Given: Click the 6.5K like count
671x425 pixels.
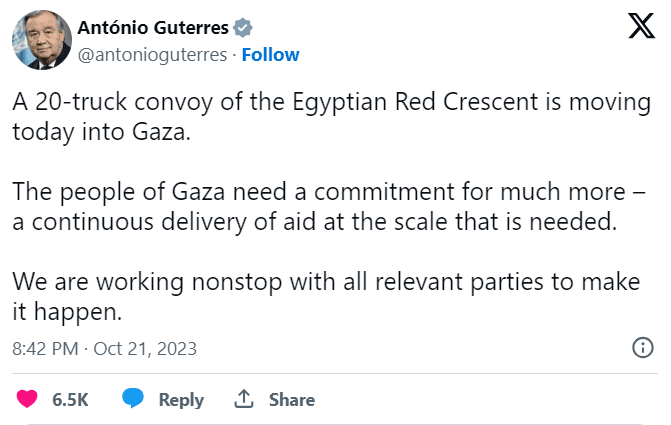Looking at the screenshot, I should click(71, 400).
